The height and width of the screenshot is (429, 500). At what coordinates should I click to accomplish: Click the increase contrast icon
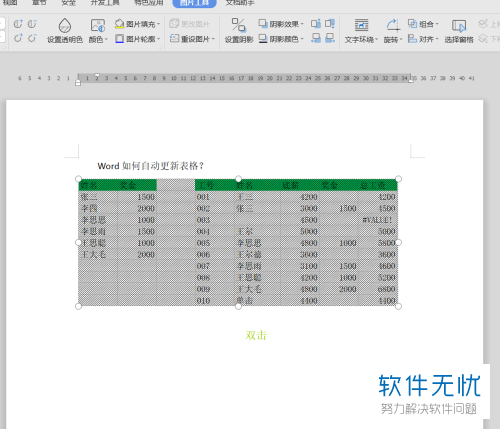click(x=18, y=24)
